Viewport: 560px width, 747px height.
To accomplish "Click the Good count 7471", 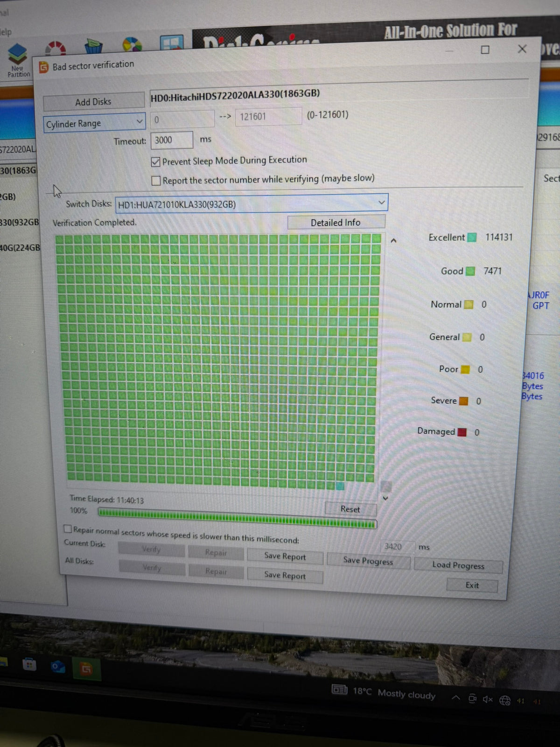I will point(492,271).
